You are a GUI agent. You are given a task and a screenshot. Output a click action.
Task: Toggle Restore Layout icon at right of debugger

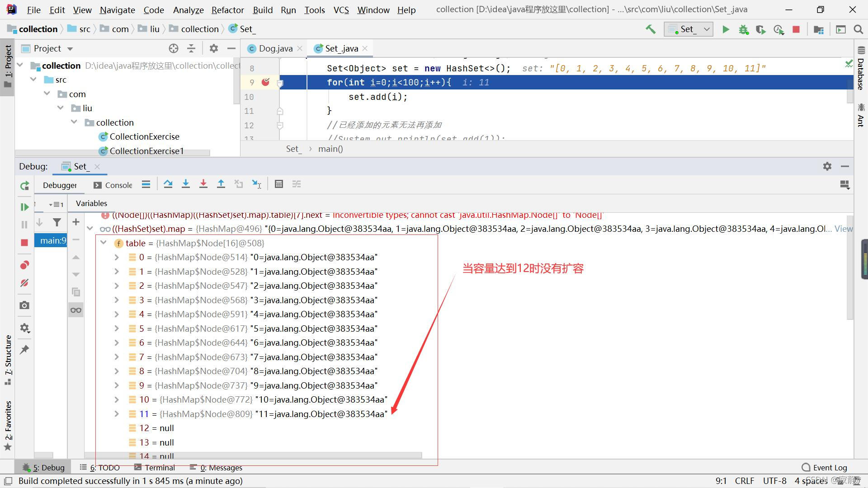844,185
